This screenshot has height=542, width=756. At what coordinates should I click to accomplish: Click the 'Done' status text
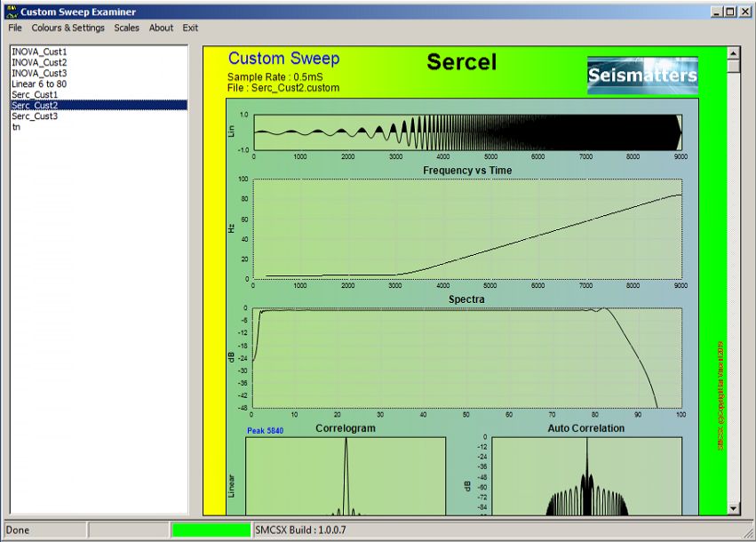click(18, 530)
